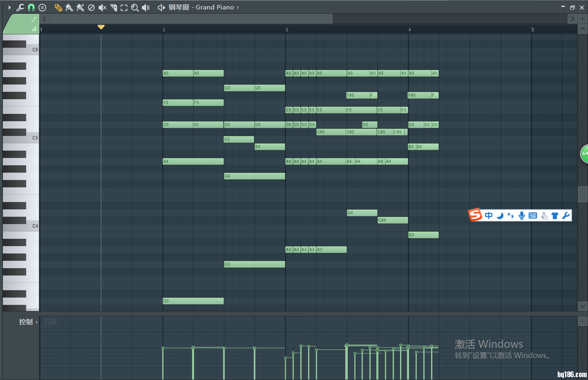Open the piano roll options menu arrow

coord(9,7)
